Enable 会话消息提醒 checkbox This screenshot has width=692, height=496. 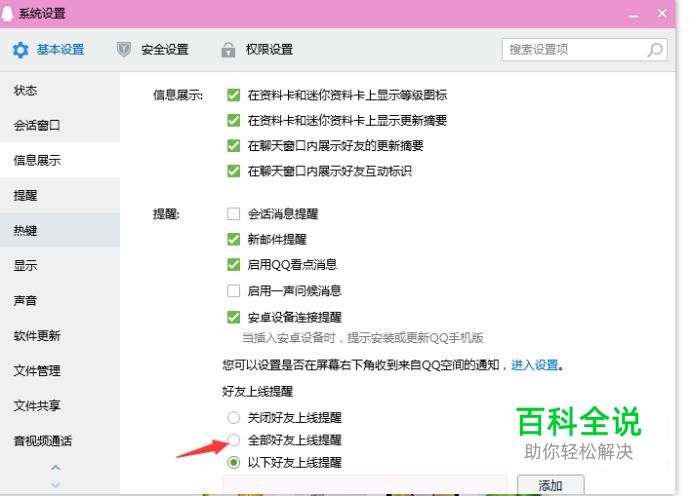(233, 214)
